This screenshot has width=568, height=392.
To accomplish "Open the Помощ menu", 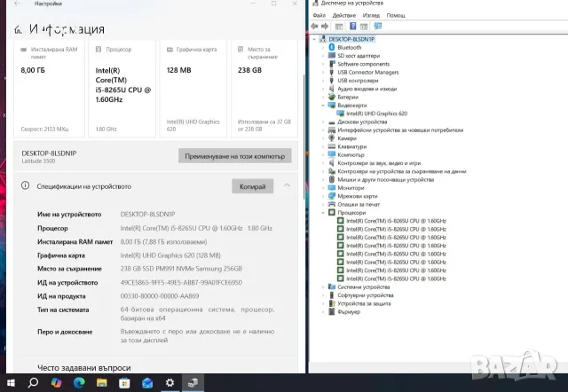I will tap(396, 15).
